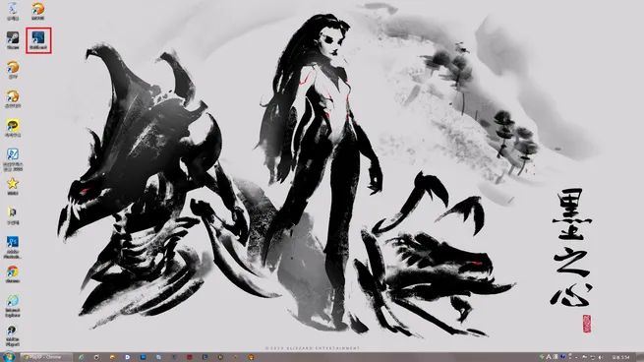Open the Internet Explorer desktop shortcut

13,306
